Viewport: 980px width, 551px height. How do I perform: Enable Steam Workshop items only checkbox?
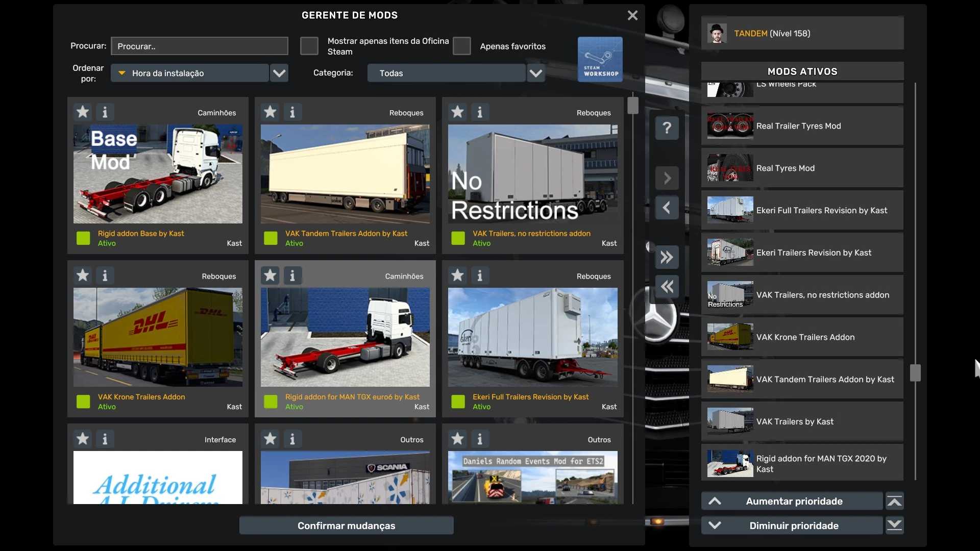pyautogui.click(x=309, y=46)
